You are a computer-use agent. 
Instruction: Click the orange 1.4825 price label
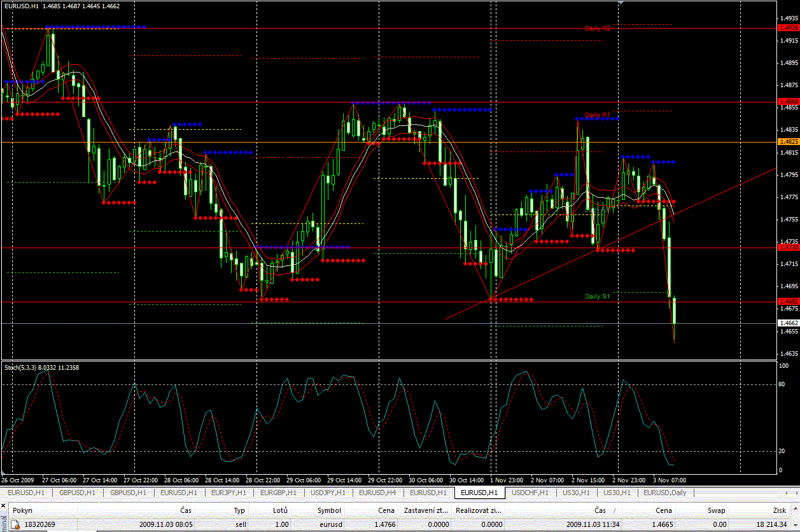coord(789,141)
